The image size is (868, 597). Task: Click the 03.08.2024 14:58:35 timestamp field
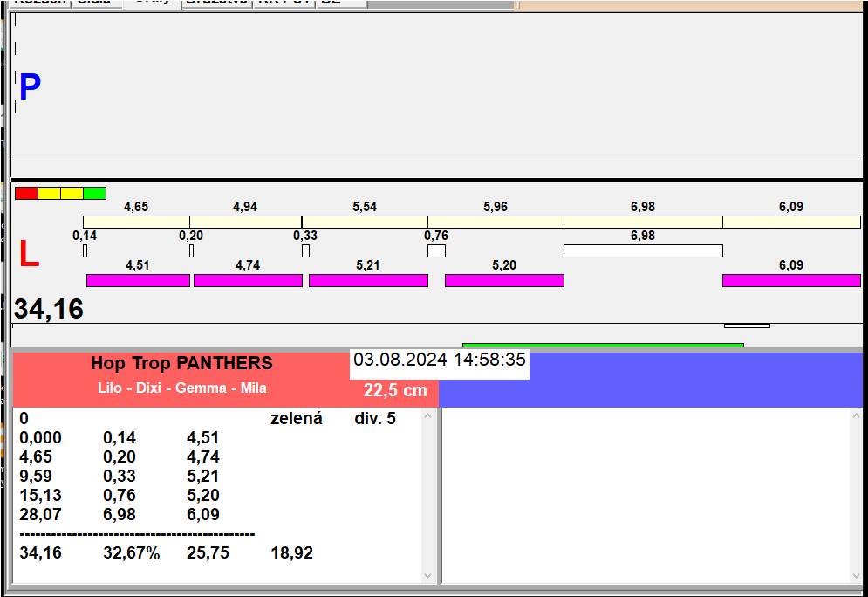440,360
